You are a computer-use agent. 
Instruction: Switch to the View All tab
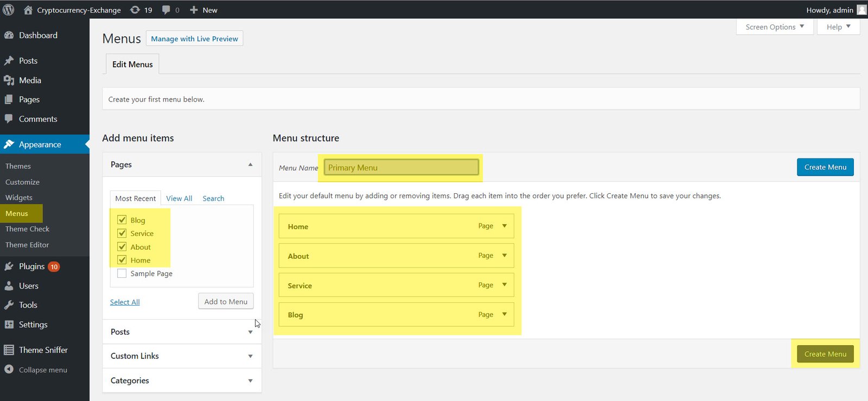point(179,199)
